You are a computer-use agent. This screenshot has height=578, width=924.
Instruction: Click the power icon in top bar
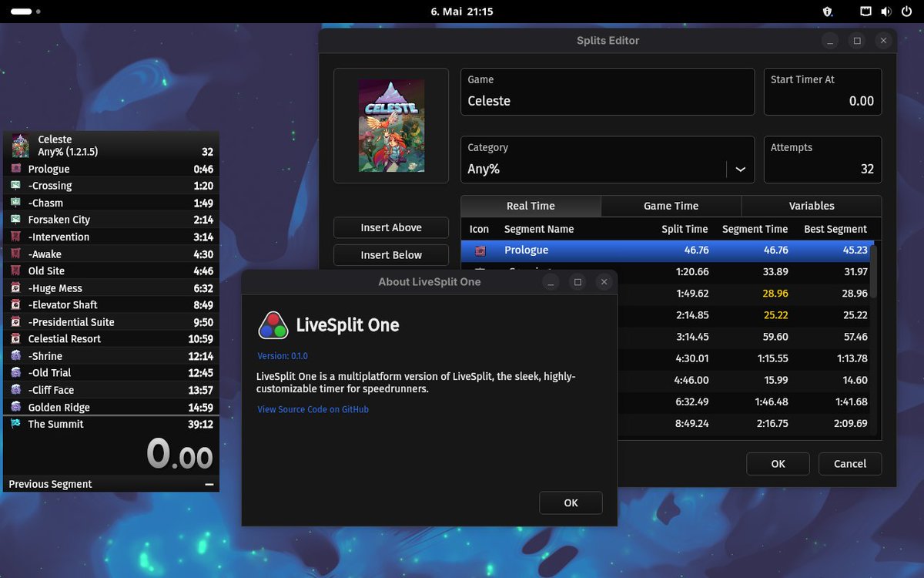(x=906, y=12)
